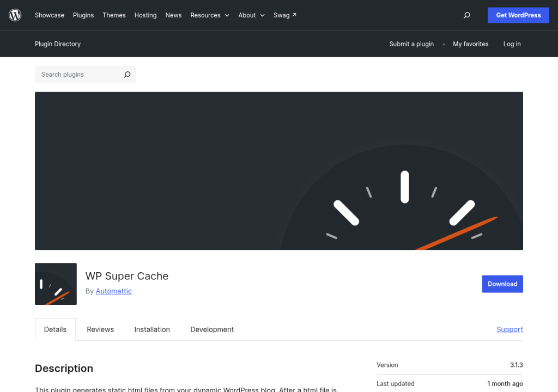Click Log in
The height and width of the screenshot is (392, 558).
tap(512, 44)
